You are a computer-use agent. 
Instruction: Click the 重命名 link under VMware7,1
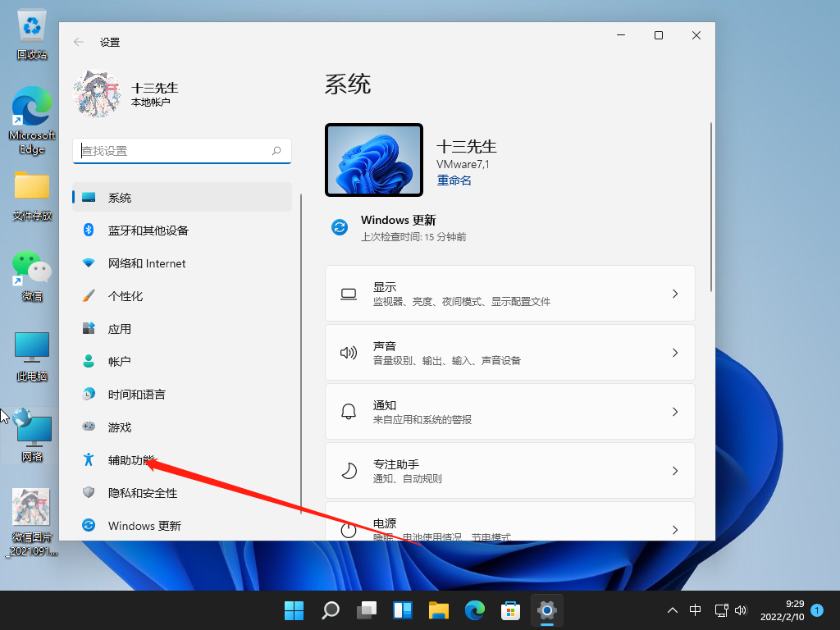pos(454,180)
